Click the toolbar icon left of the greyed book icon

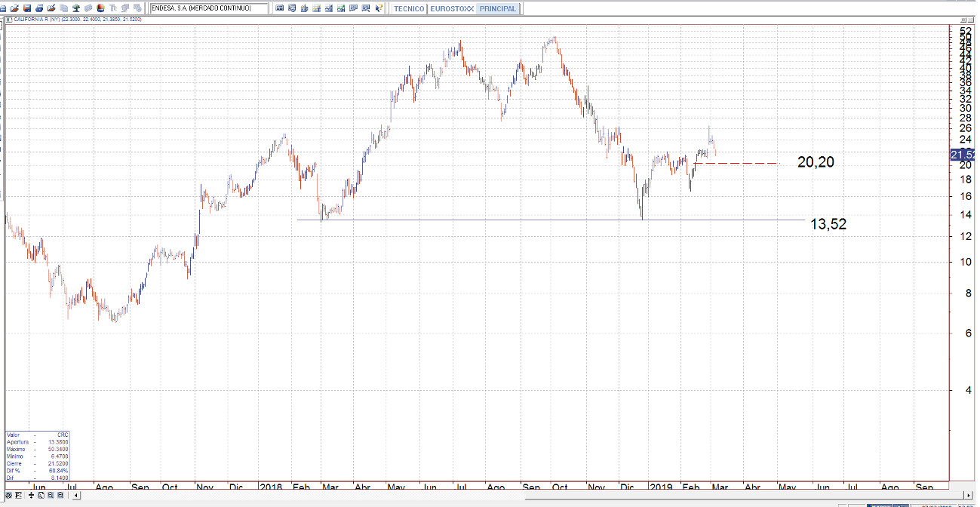[x=75, y=8]
